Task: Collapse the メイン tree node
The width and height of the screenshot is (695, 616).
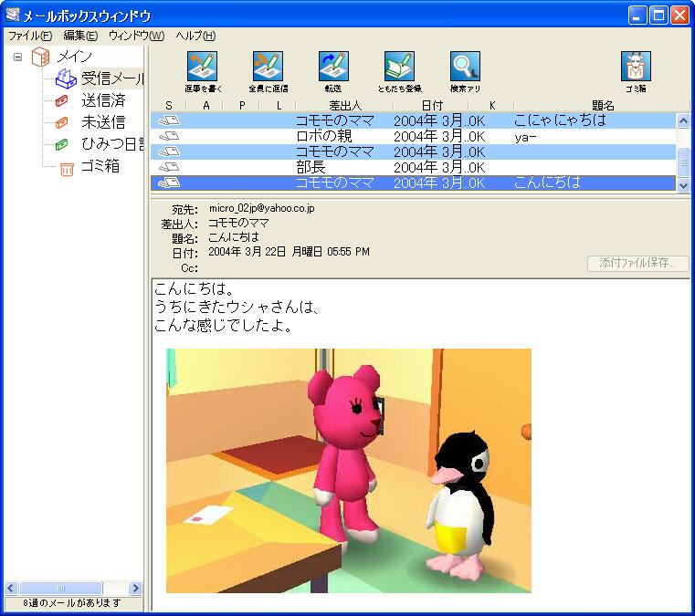Action: click(x=17, y=57)
